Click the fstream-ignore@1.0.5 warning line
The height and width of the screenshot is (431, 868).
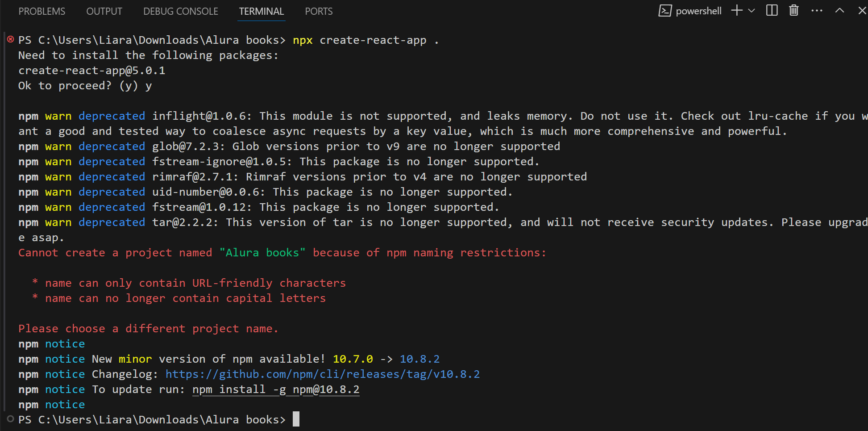click(x=279, y=162)
